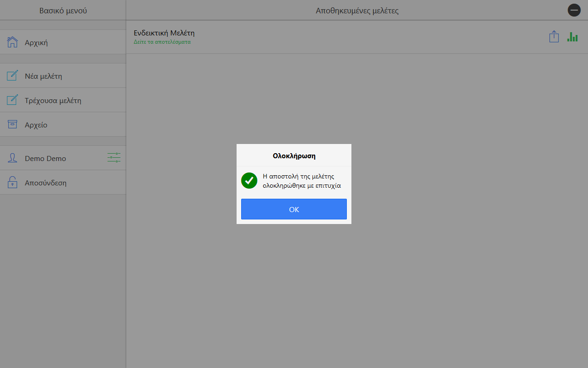
Task: Click the green success checkmark icon
Action: [249, 181]
